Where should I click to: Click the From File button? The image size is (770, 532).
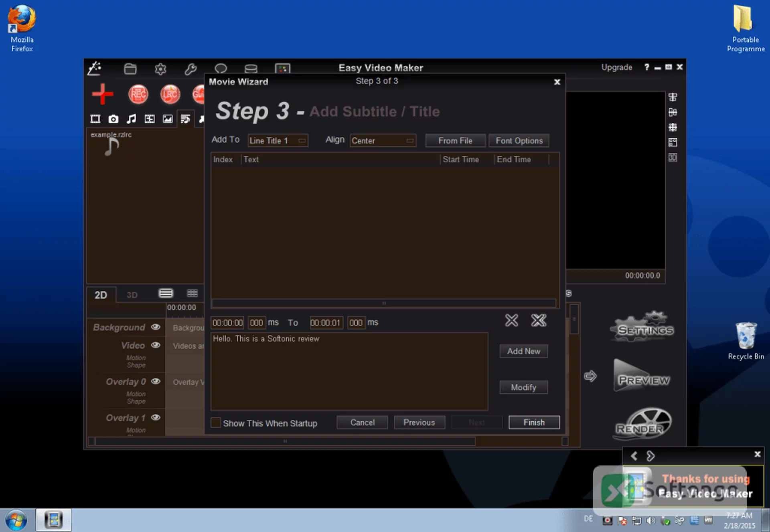(455, 141)
